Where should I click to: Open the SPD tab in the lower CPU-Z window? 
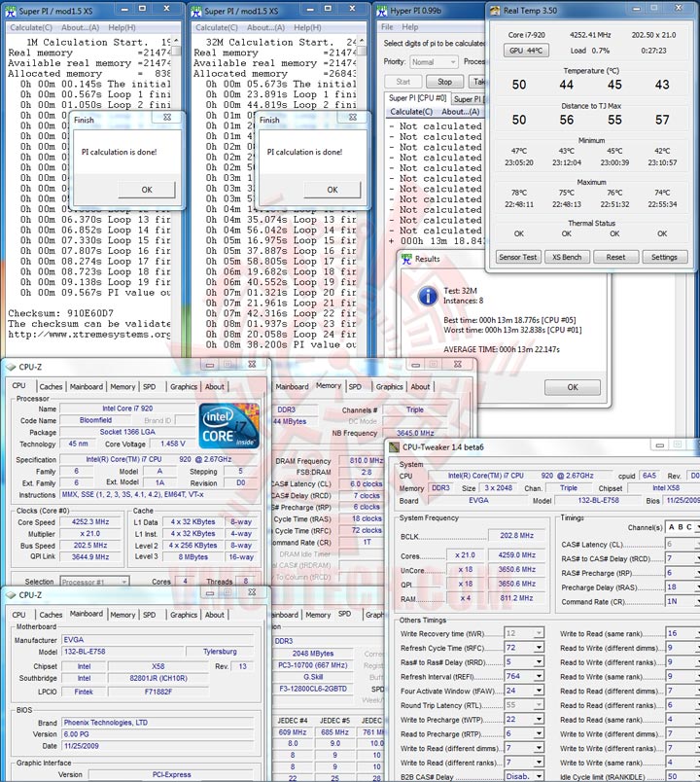click(x=149, y=615)
